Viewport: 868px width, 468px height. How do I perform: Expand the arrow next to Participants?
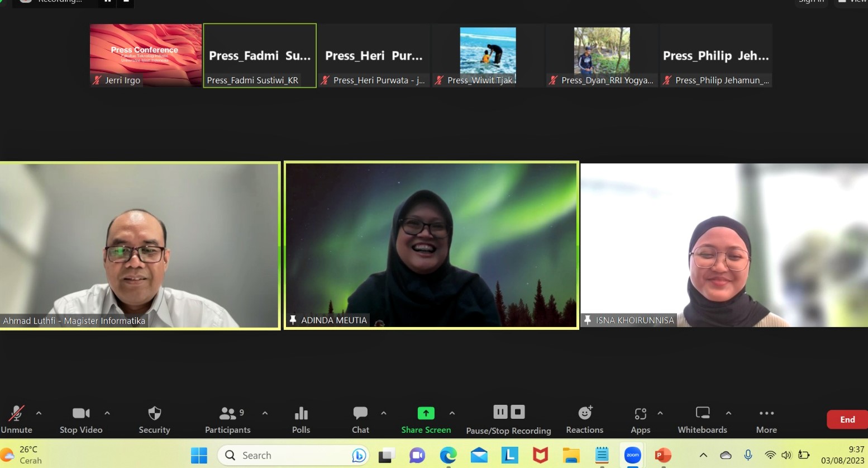coord(265,413)
